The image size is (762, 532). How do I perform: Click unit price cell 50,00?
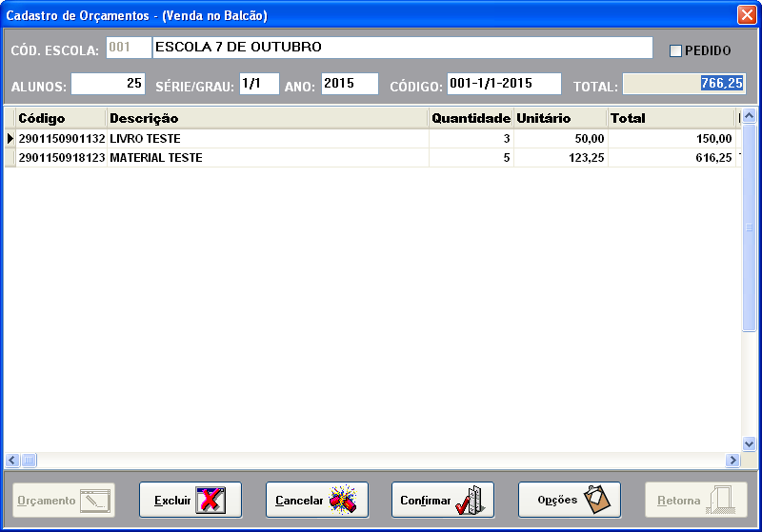click(x=560, y=139)
